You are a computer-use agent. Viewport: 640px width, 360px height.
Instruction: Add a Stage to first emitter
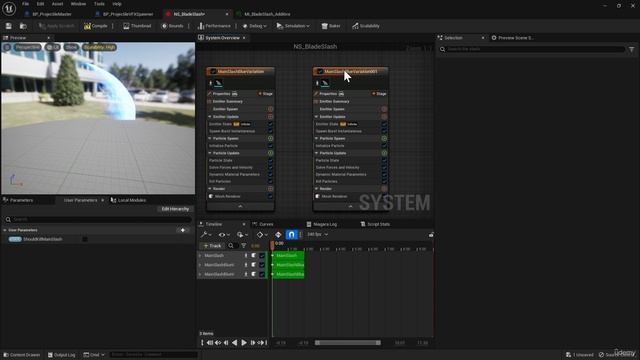click(265, 94)
